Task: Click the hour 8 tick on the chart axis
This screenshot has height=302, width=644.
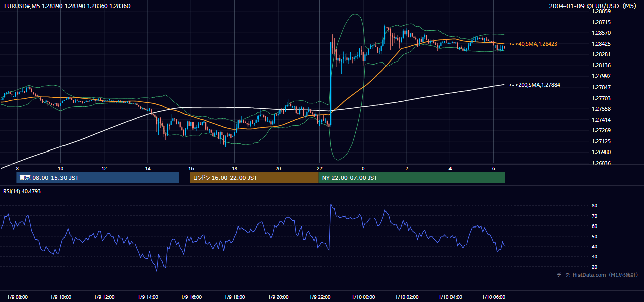Action: click(17, 168)
